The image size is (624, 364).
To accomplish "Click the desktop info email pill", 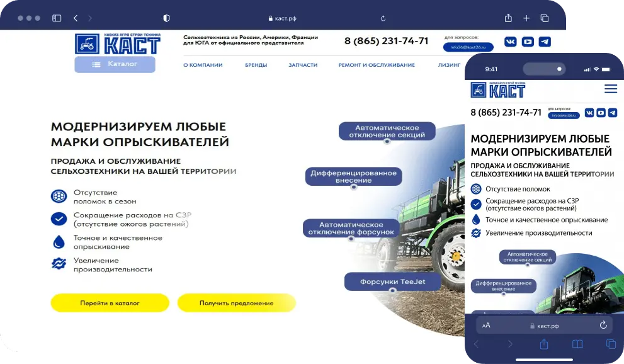I will 468,47.
